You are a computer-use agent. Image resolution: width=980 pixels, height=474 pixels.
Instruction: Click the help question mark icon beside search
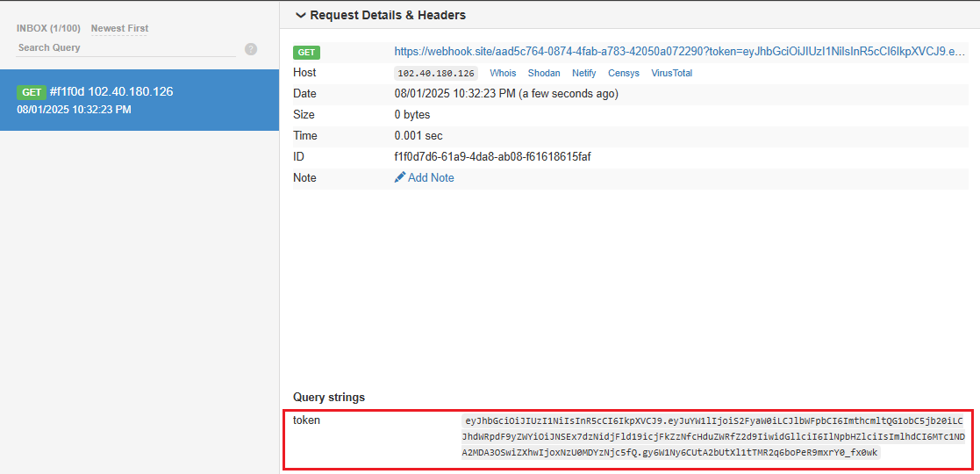[251, 49]
